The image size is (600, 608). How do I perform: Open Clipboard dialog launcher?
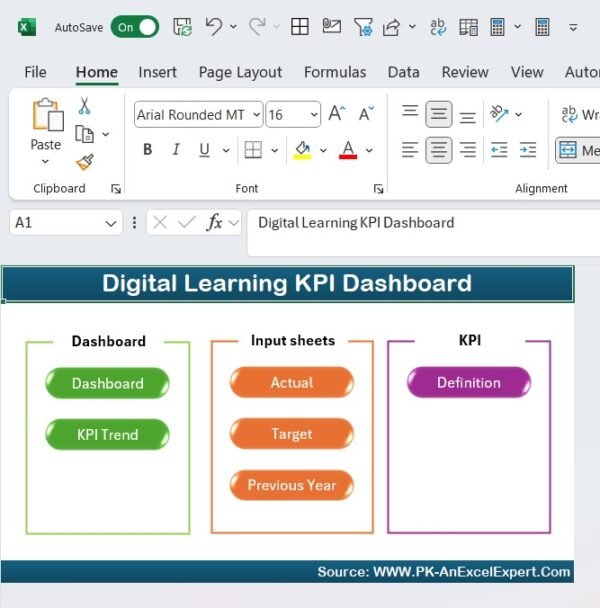tap(116, 189)
